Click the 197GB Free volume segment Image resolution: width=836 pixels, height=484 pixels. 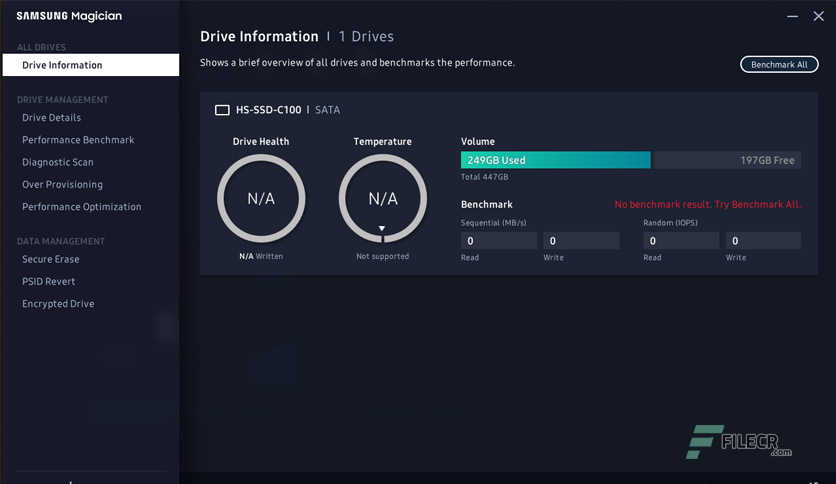point(727,160)
